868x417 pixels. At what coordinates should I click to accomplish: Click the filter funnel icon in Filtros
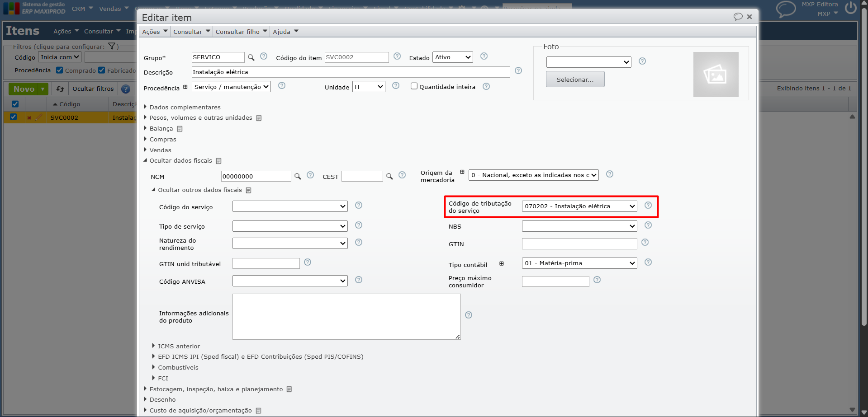[x=112, y=47]
